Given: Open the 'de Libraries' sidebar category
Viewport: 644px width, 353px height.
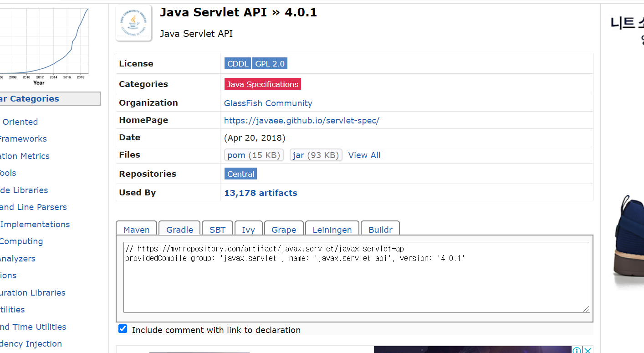Looking at the screenshot, I should pyautogui.click(x=24, y=190).
